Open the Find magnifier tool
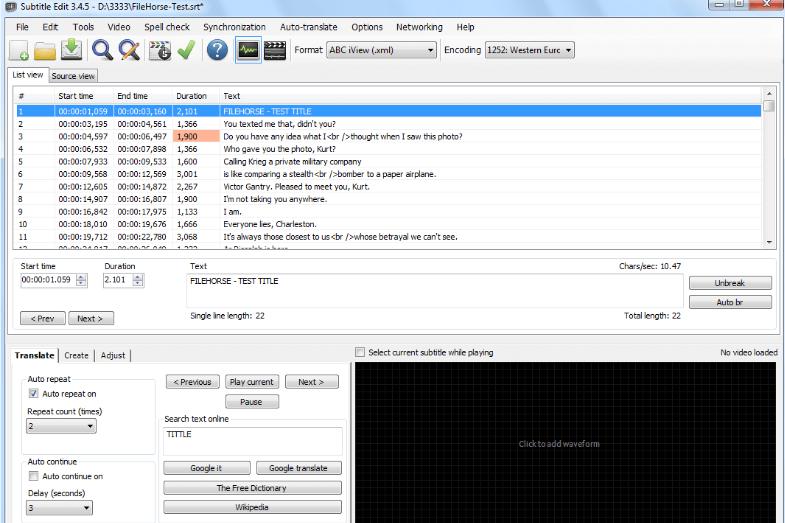Image resolution: width=785 pixels, height=523 pixels. coord(102,50)
